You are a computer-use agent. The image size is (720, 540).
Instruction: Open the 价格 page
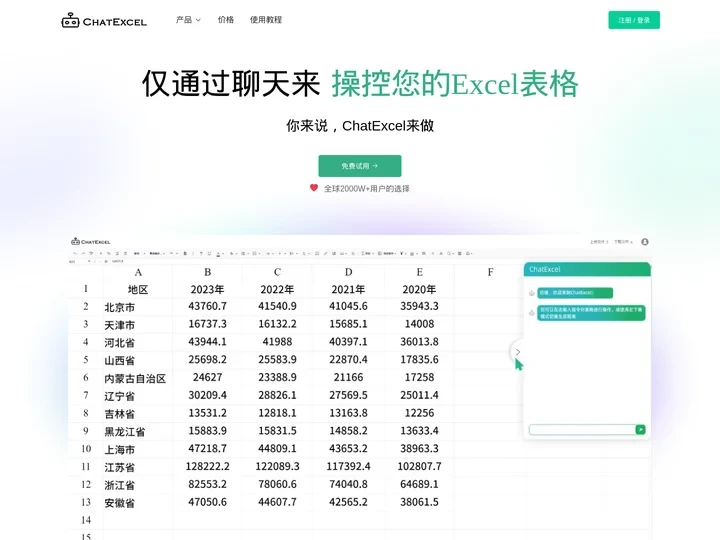click(225, 20)
